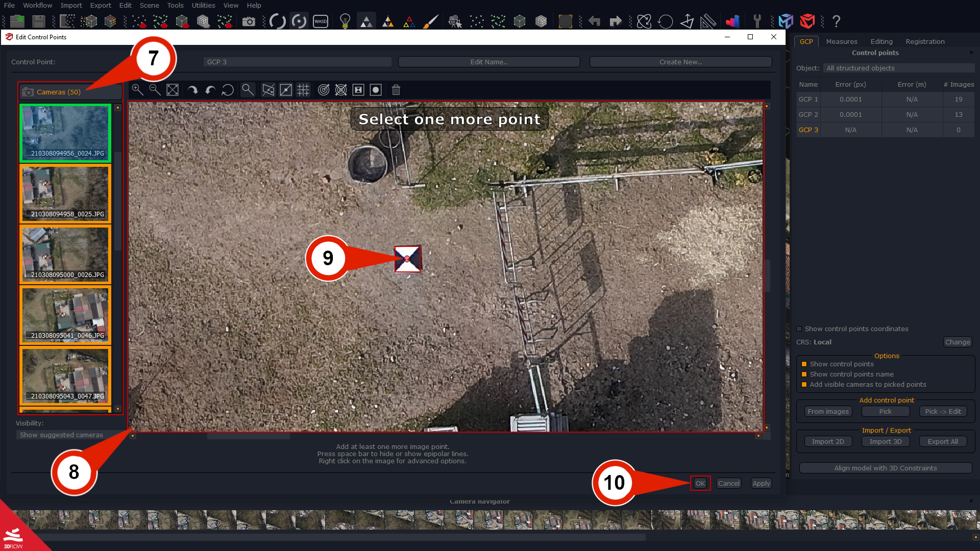Save project with floppy disk icon

coord(39,21)
